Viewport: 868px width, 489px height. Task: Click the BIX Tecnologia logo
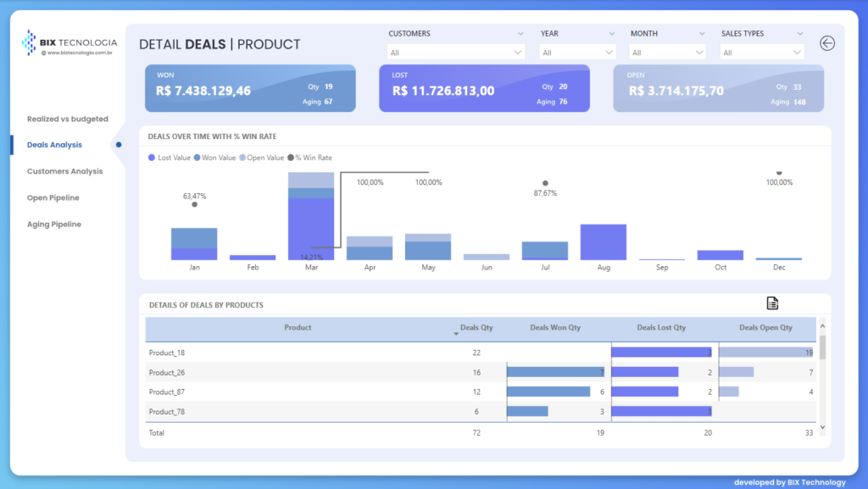[x=70, y=42]
